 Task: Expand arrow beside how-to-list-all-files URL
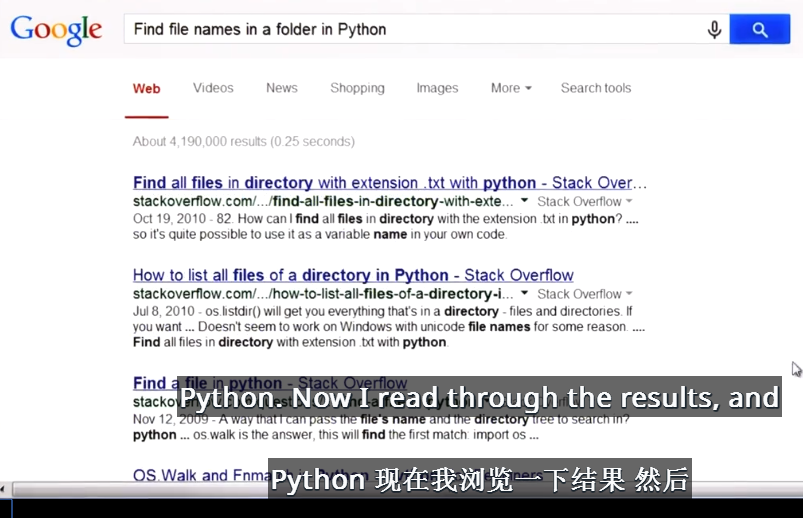(524, 293)
